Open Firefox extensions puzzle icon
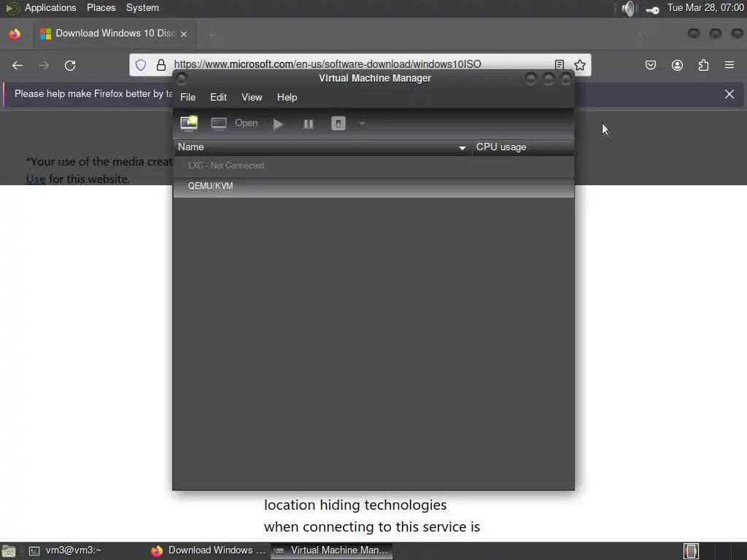 703,65
